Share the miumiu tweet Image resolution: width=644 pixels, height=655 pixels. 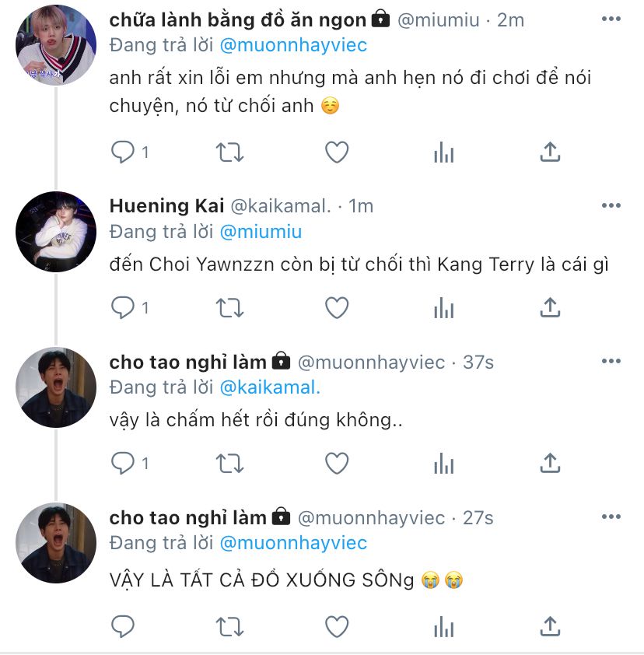(x=550, y=152)
